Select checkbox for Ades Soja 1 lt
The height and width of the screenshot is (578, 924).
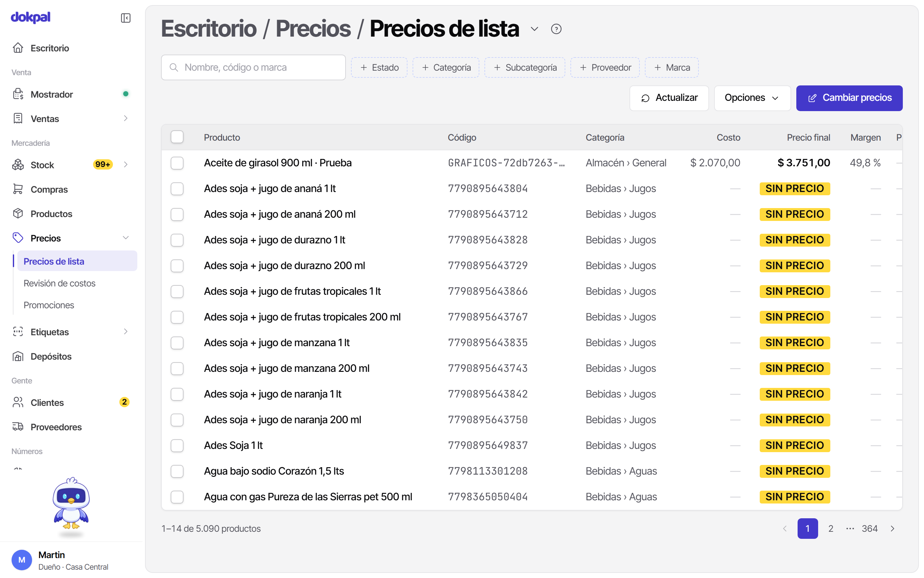coord(177,445)
